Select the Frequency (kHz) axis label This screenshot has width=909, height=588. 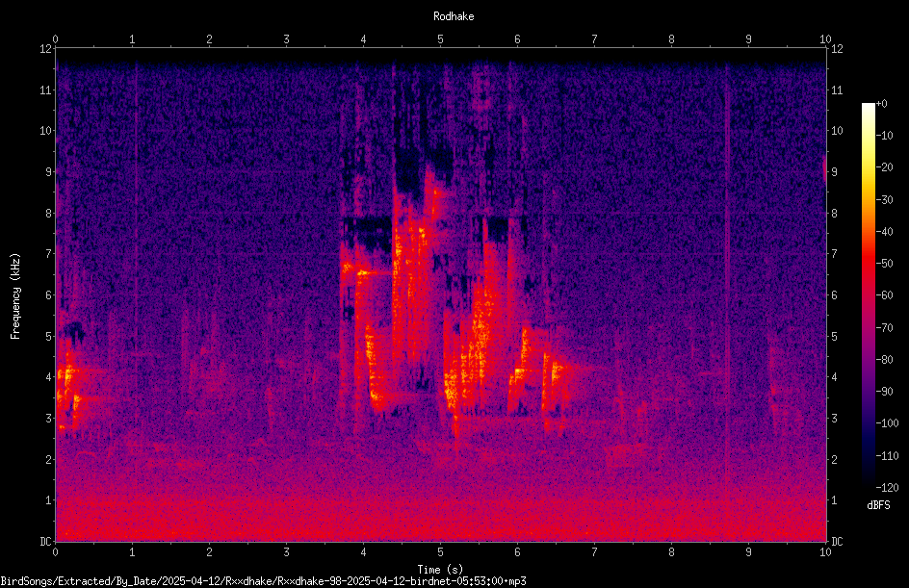(x=15, y=296)
